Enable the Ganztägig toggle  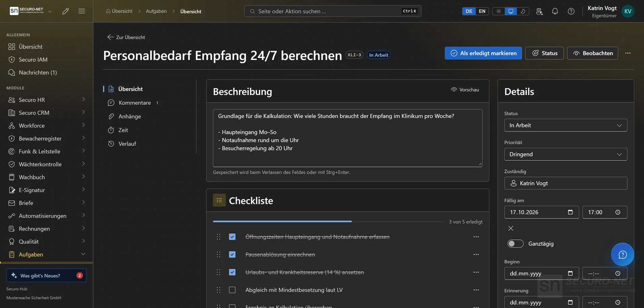point(515,244)
